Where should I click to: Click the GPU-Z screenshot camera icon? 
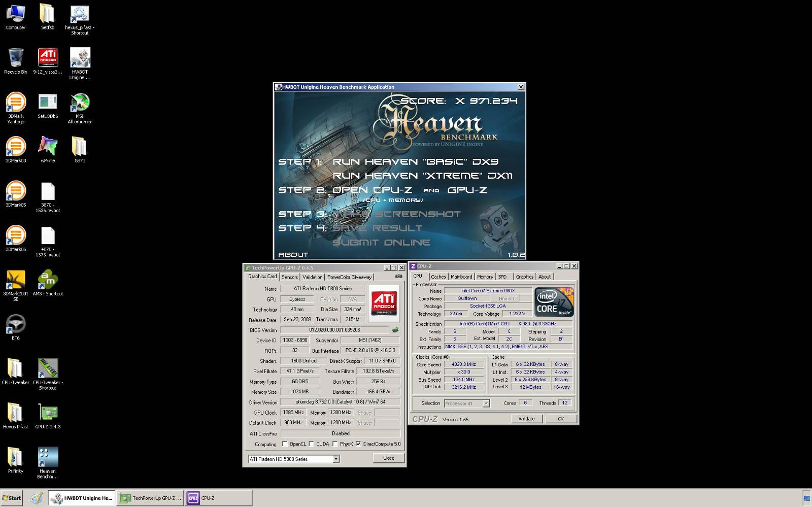tap(398, 277)
